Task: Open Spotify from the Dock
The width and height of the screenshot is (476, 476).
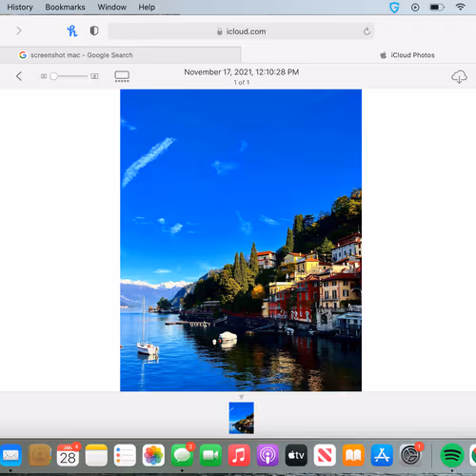Action: (452, 455)
